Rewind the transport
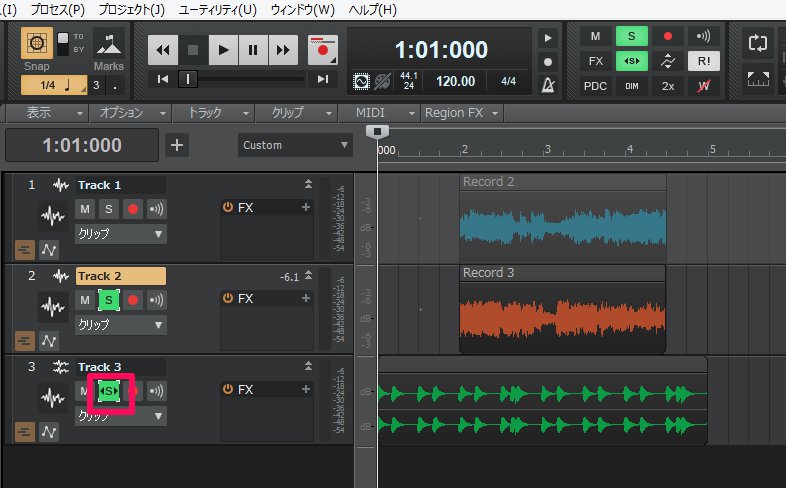786x488 pixels. [163, 50]
